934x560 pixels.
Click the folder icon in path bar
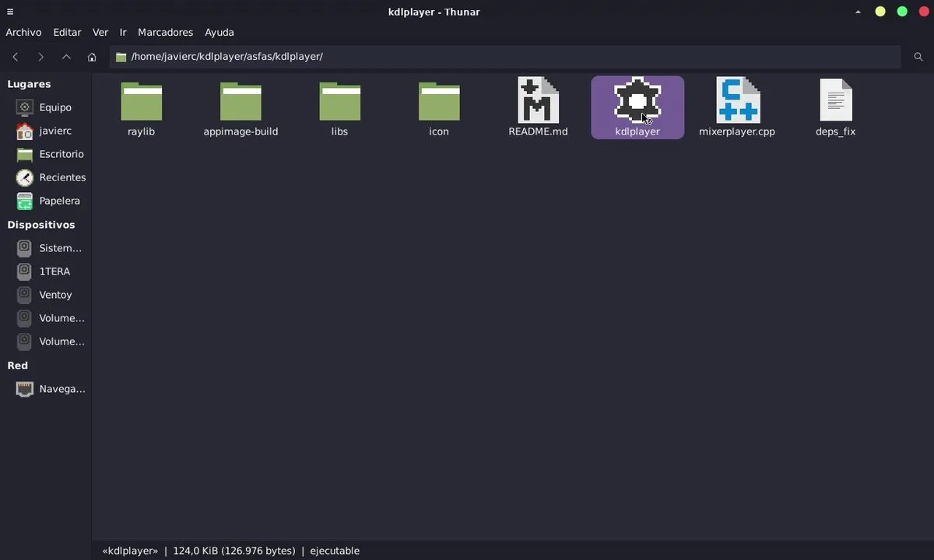coord(121,57)
